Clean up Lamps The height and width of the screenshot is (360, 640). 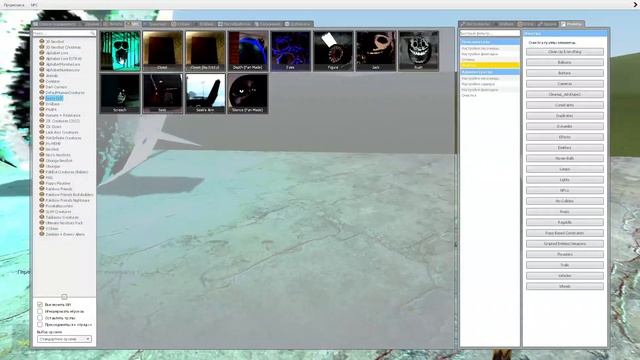pos(564,169)
